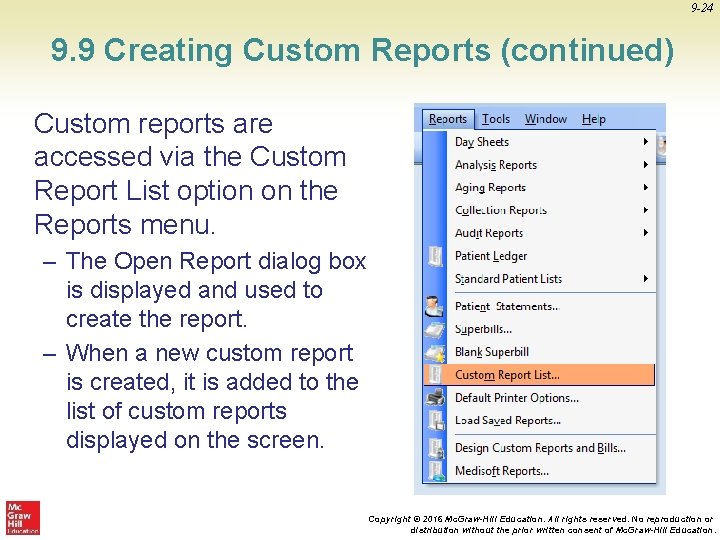This screenshot has width=720, height=540.
Task: Expand Audit Reports submenu arrow
Action: [646, 233]
